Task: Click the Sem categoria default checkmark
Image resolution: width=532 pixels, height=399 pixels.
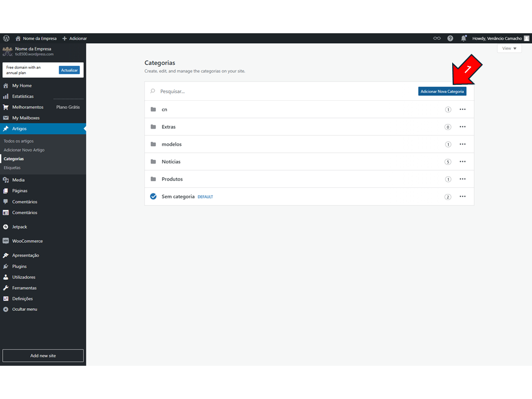Action: tap(154, 197)
